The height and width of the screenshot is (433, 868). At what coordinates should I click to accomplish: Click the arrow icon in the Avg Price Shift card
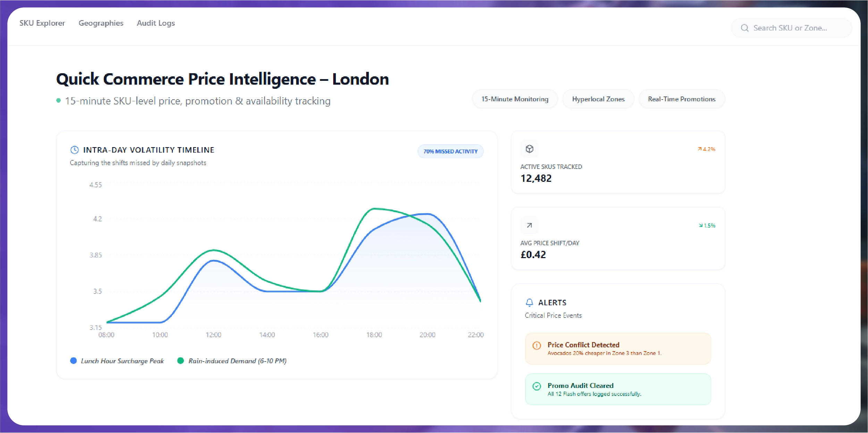tap(529, 225)
